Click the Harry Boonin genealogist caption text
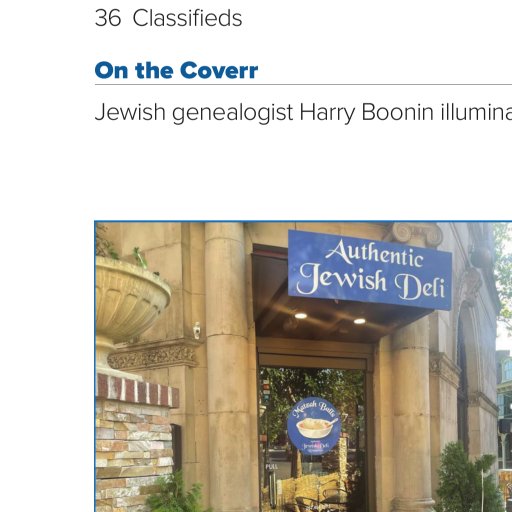Image resolution: width=512 pixels, height=512 pixels. pyautogui.click(x=303, y=112)
